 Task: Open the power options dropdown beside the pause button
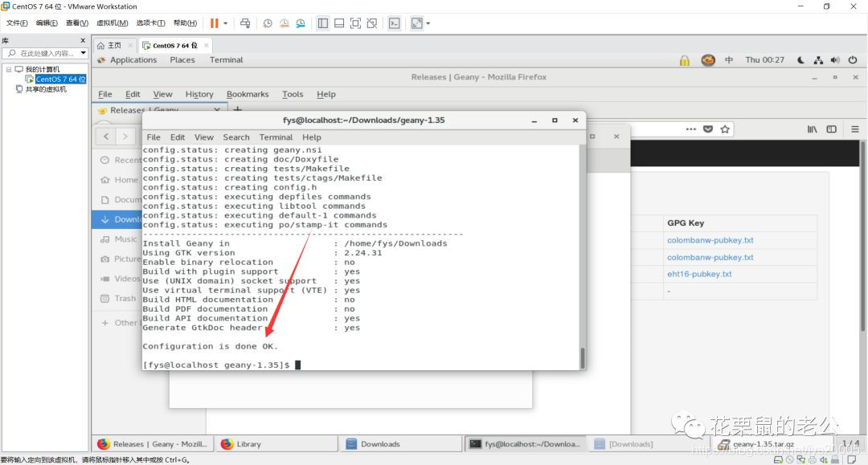[x=225, y=23]
